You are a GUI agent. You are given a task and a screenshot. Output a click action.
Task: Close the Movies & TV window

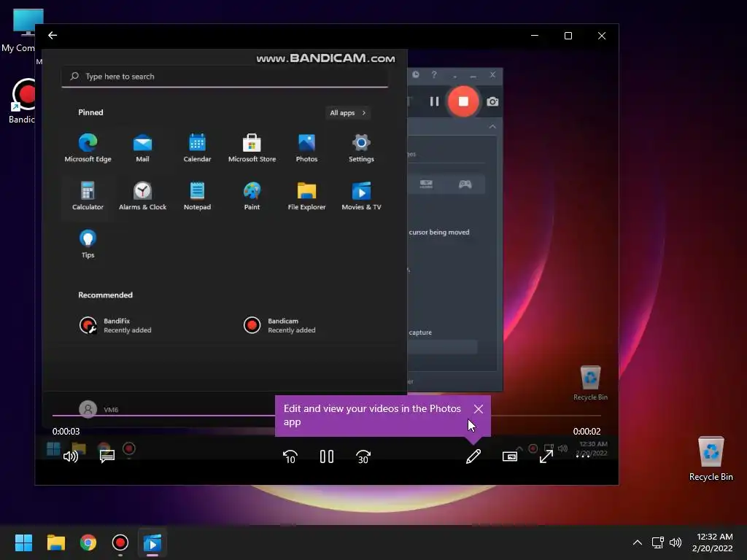(x=602, y=36)
